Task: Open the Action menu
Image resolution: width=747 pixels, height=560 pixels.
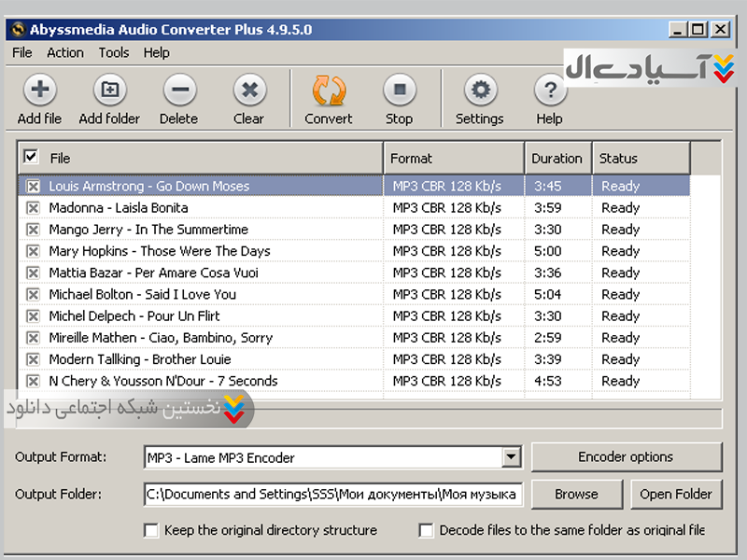Action: coord(65,53)
